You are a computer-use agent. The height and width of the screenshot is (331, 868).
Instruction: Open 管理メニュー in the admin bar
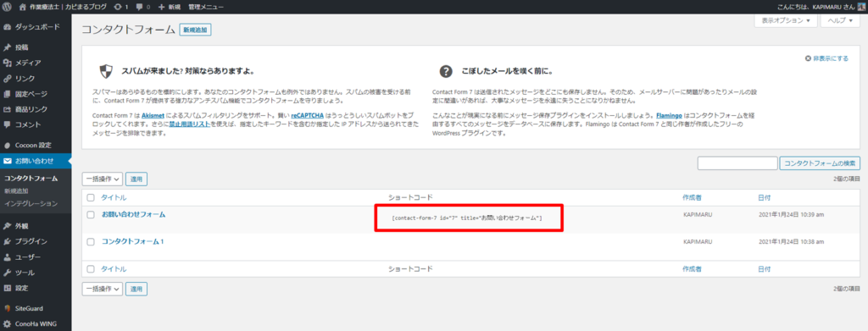[206, 7]
